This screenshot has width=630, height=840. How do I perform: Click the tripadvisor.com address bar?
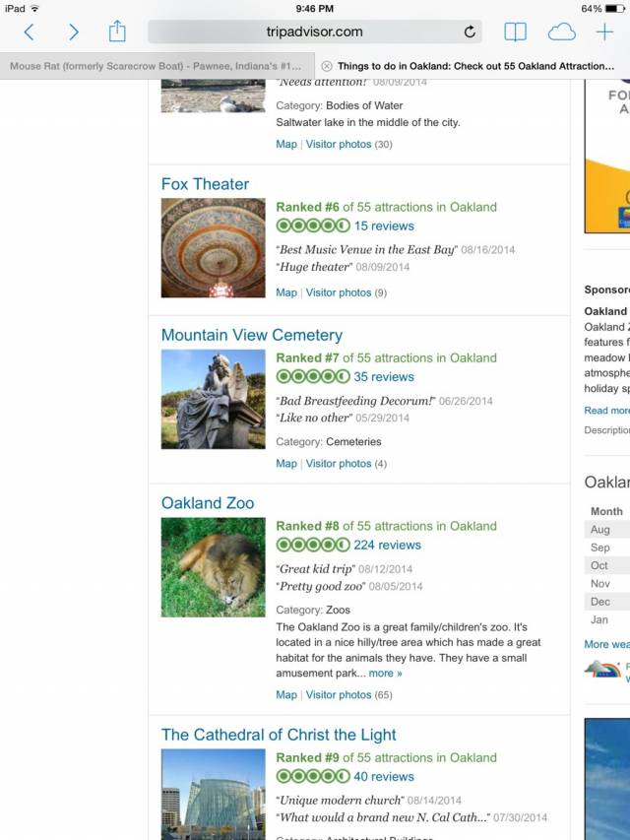[x=314, y=32]
